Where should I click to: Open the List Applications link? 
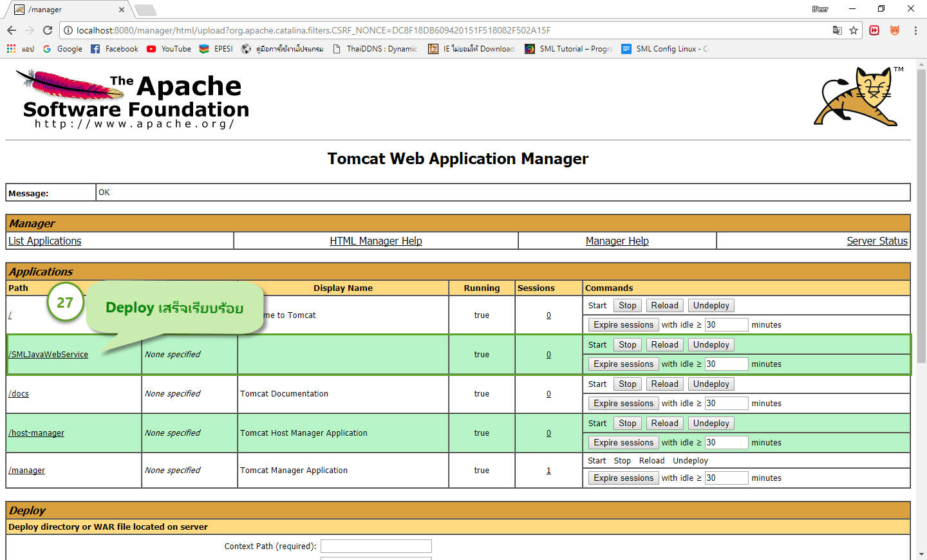click(45, 241)
